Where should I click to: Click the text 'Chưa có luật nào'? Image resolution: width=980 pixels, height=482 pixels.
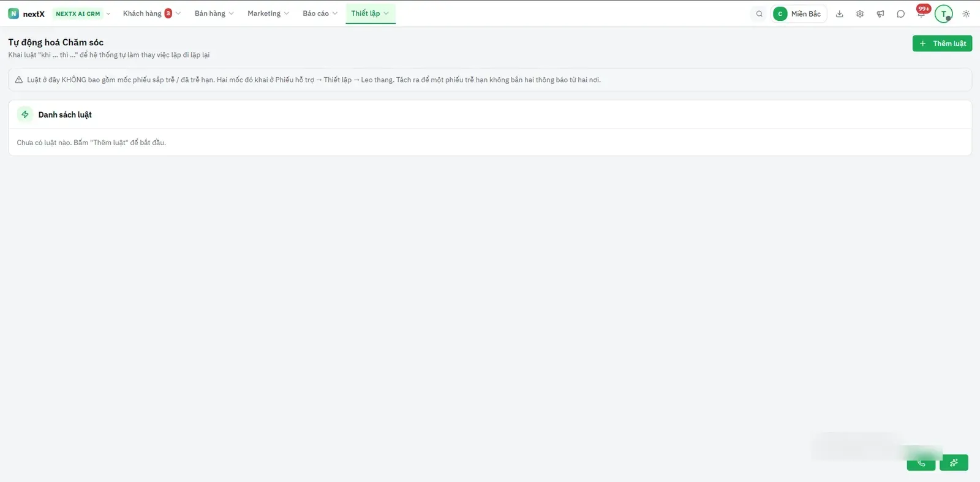tap(43, 143)
